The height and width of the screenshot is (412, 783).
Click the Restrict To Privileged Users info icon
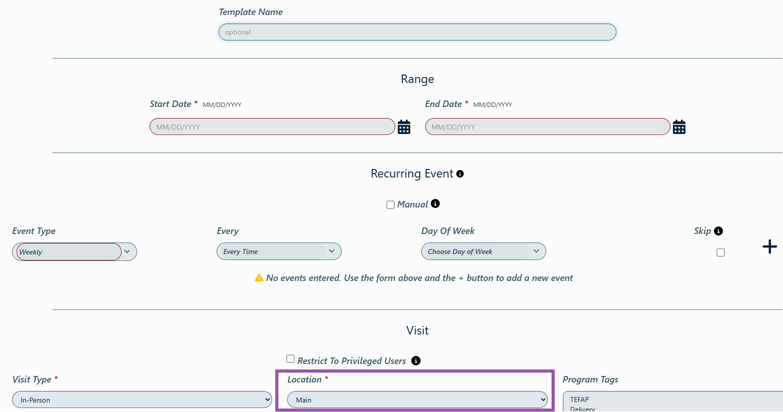point(415,361)
